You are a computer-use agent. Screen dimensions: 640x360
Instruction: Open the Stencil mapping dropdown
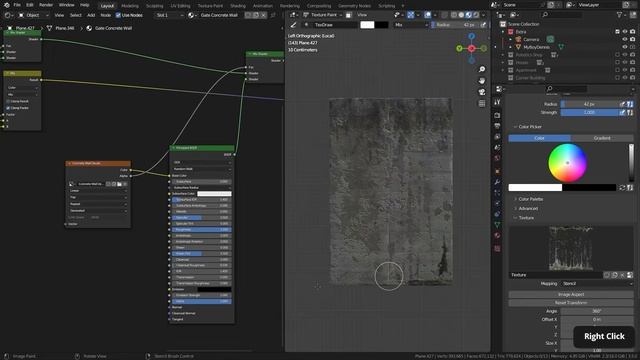tap(597, 284)
